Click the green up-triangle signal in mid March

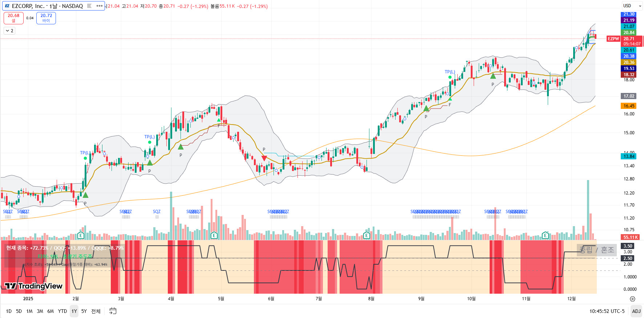(x=150, y=163)
